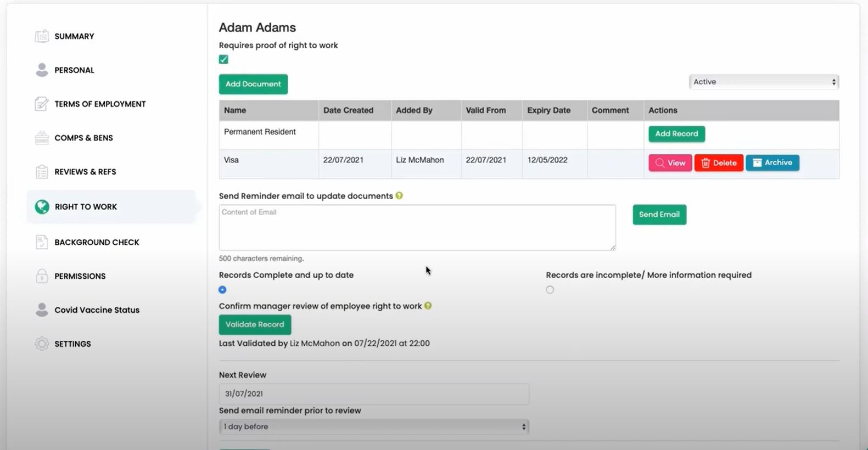Click Add Record for Permanent Resident
The height and width of the screenshot is (450, 868).
(x=676, y=134)
